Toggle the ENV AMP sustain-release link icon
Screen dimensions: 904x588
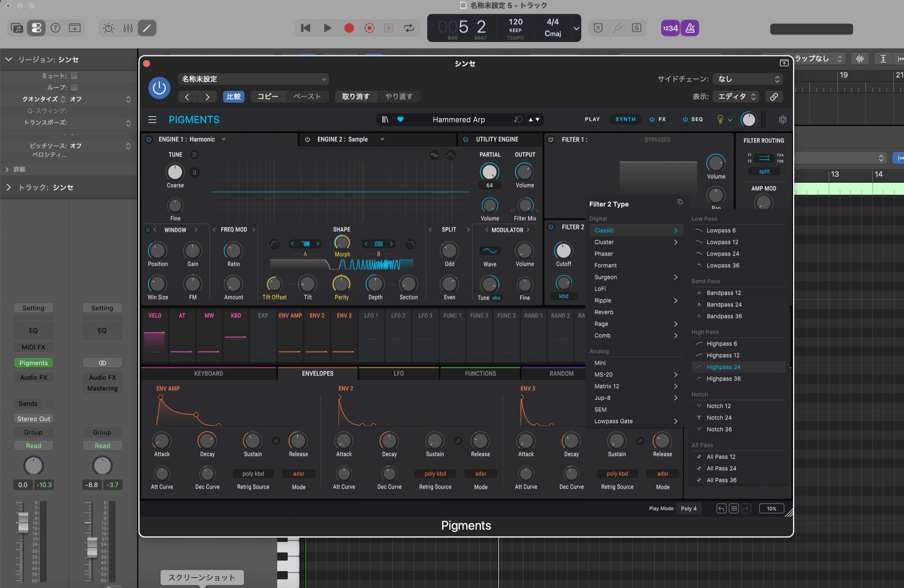276,441
